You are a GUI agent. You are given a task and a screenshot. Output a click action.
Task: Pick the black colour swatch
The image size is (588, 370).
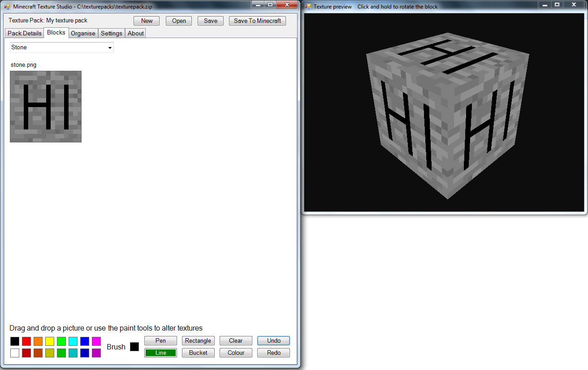click(15, 341)
